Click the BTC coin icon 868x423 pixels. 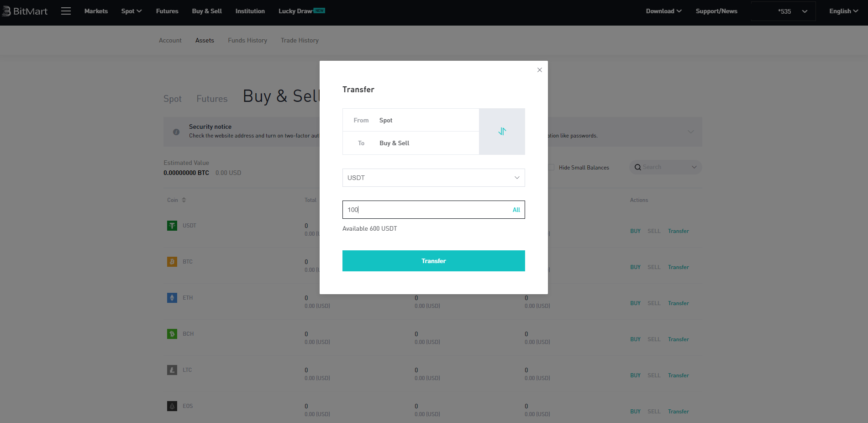tap(172, 262)
